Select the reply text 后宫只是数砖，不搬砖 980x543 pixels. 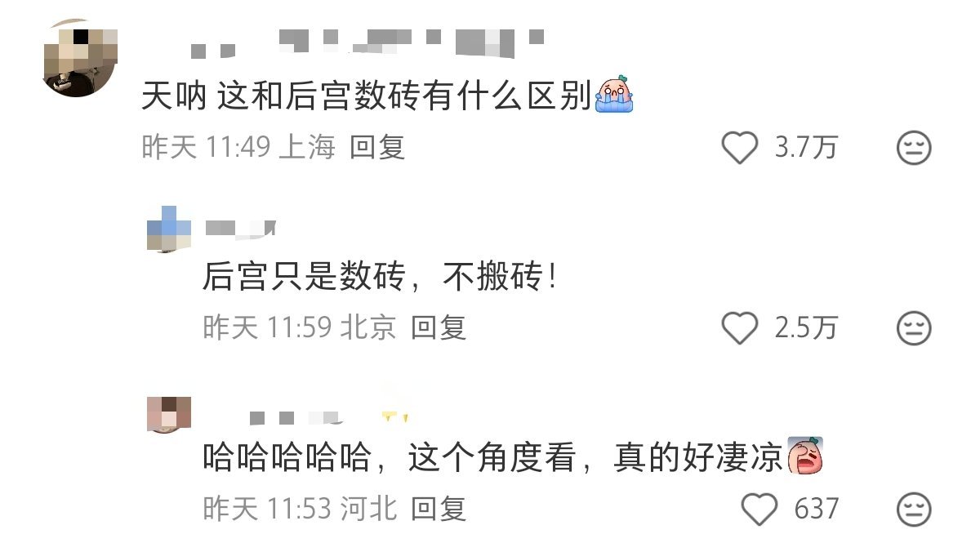pos(381,278)
